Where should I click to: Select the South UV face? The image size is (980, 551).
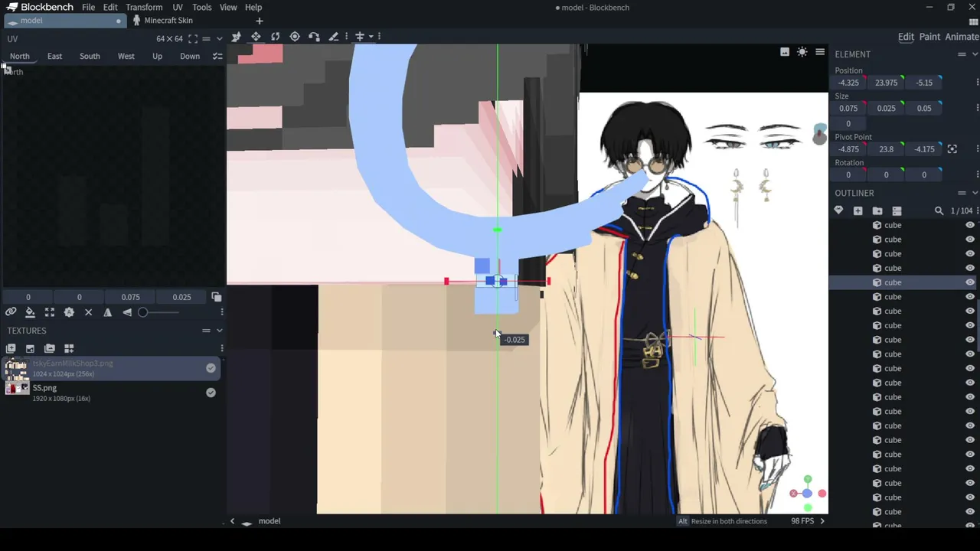click(90, 56)
